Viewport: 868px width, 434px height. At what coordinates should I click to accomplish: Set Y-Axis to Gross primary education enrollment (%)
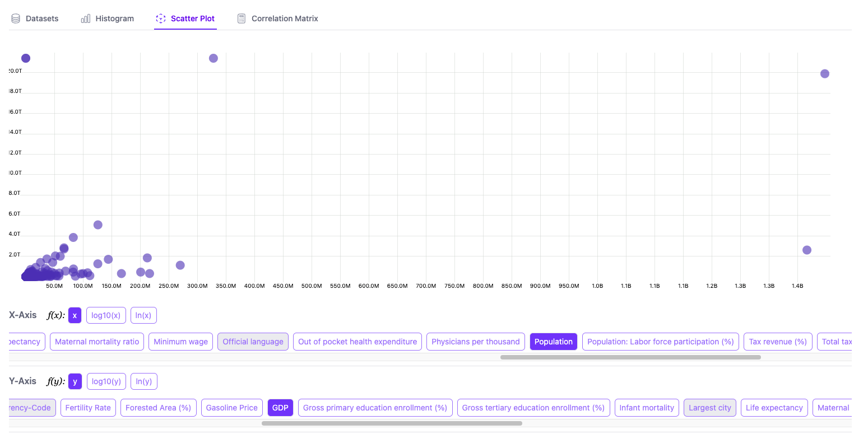point(375,408)
